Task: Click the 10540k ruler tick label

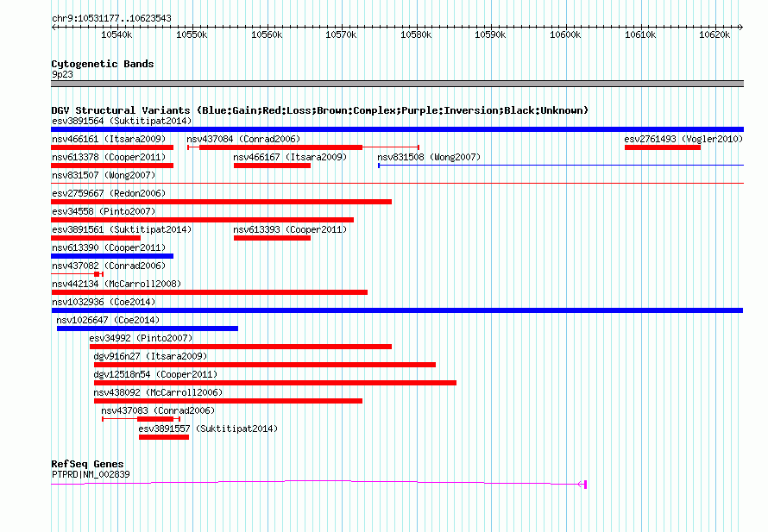Action: pyautogui.click(x=116, y=34)
